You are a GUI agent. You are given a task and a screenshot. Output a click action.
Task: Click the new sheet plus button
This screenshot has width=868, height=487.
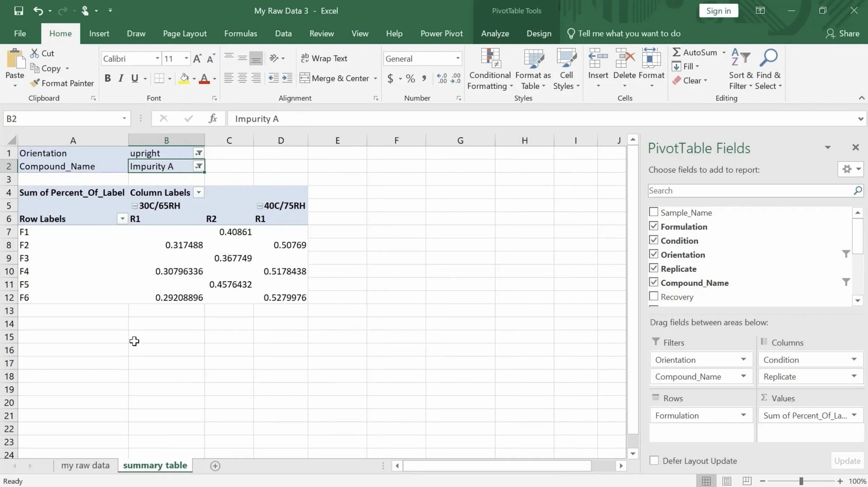pos(215,466)
